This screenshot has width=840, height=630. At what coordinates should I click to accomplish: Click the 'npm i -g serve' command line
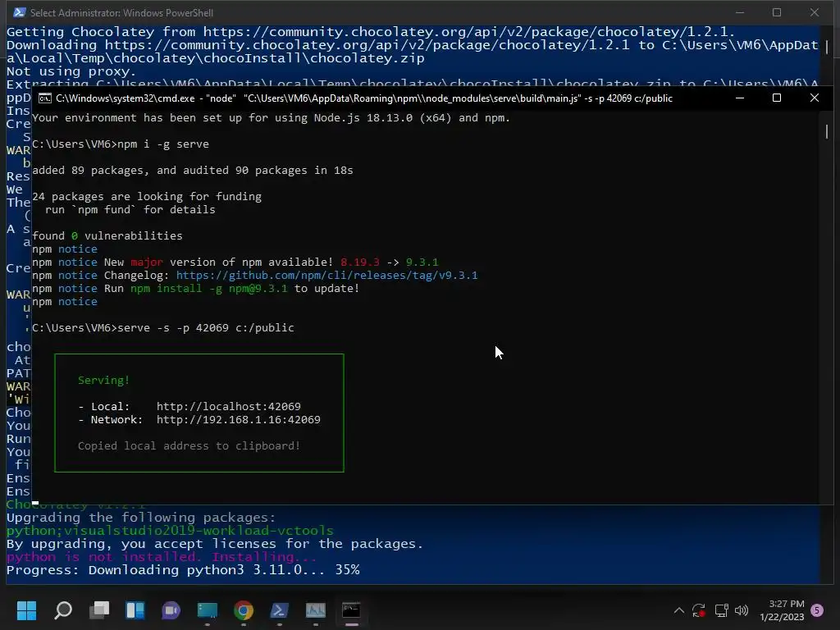pos(163,144)
